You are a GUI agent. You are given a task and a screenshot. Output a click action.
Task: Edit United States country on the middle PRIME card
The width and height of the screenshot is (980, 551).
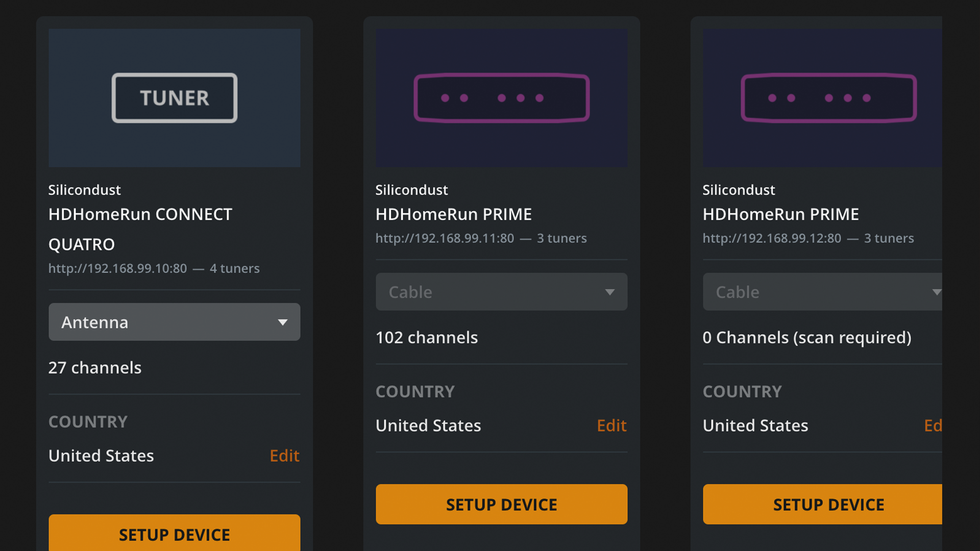pyautogui.click(x=611, y=425)
